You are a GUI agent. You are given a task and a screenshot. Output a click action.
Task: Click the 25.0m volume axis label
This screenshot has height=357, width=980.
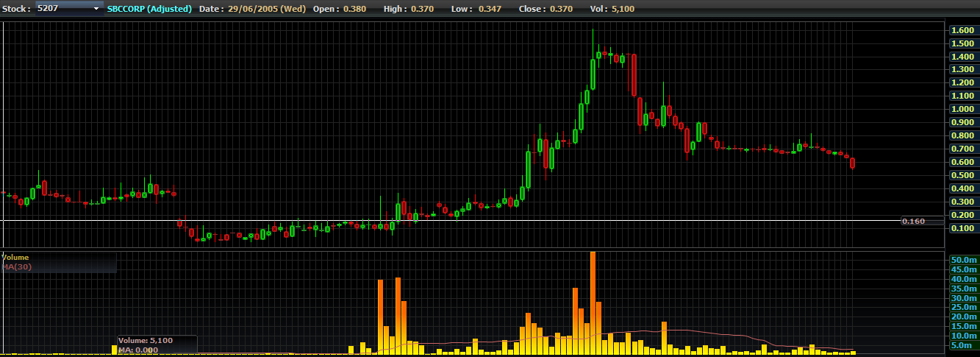click(x=963, y=307)
